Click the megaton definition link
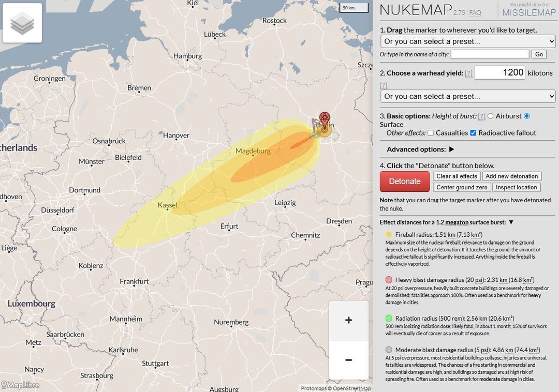Screen dimensions: 559x392 (x=456, y=222)
